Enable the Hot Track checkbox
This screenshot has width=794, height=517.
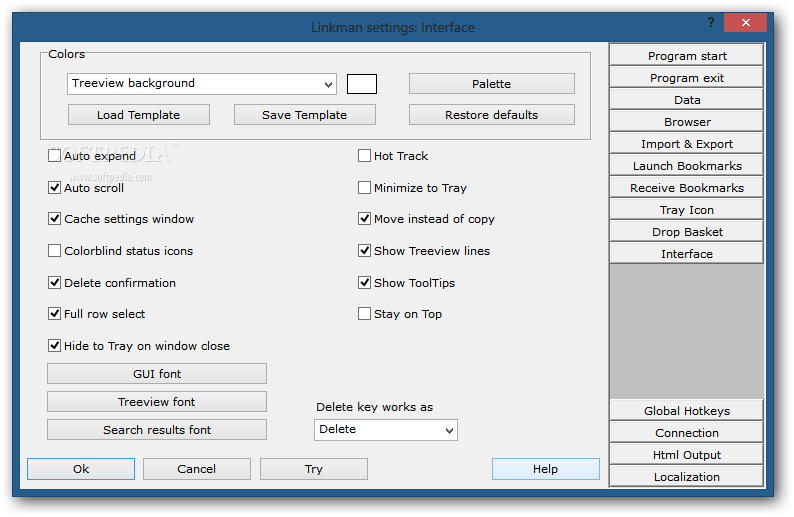coord(364,155)
